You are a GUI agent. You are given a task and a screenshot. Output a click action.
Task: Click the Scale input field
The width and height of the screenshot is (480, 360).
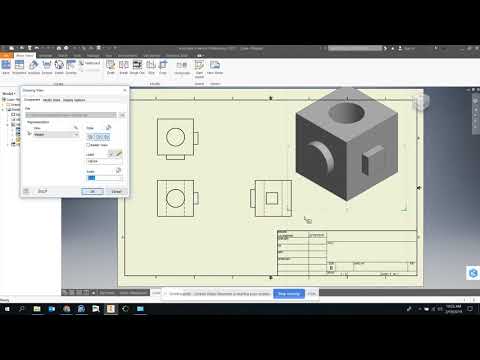click(104, 178)
